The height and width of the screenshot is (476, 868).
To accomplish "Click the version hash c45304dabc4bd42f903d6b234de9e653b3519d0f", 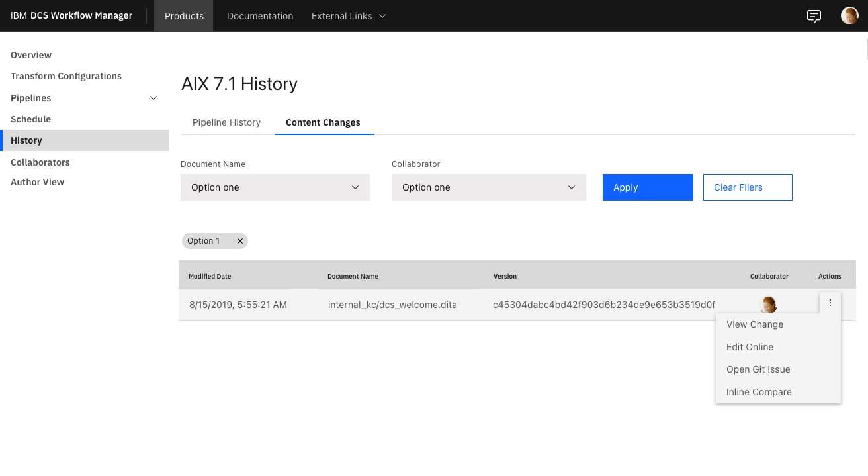I will coord(604,305).
